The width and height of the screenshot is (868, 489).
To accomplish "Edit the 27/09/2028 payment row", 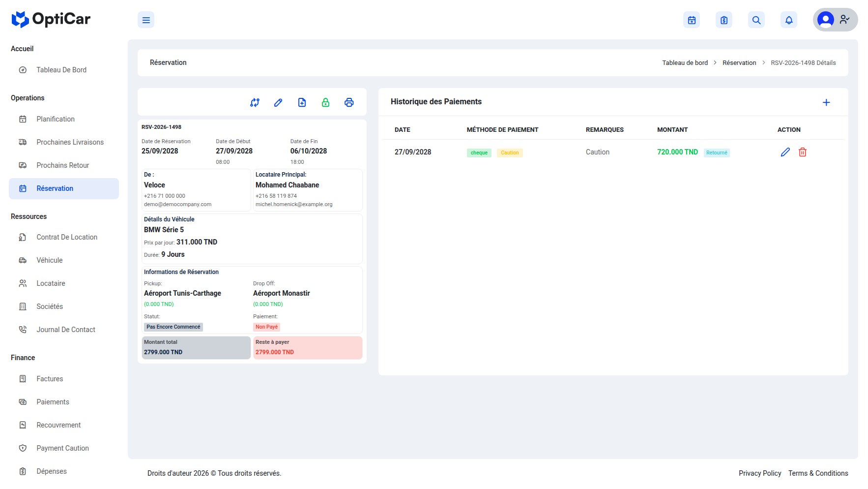I will [785, 152].
